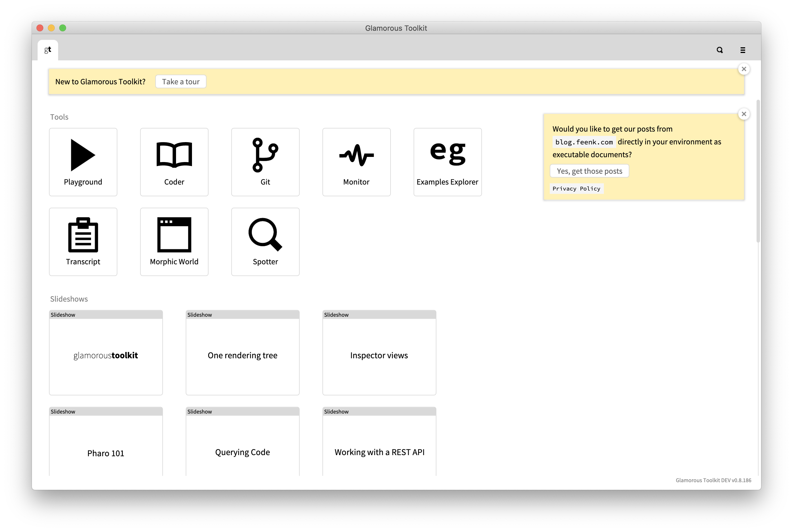Launch the Git branch tool
Screen dimensions: 793x532
[x=265, y=162]
